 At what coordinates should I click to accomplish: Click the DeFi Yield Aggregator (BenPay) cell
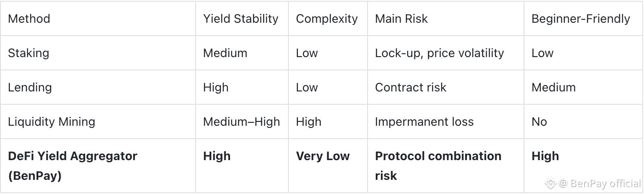coord(73,166)
